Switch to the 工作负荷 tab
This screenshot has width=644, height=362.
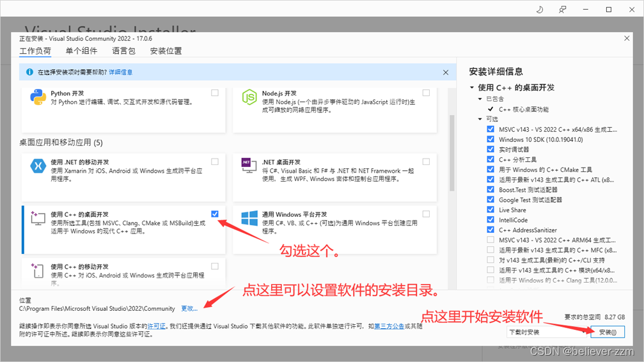[x=35, y=51]
